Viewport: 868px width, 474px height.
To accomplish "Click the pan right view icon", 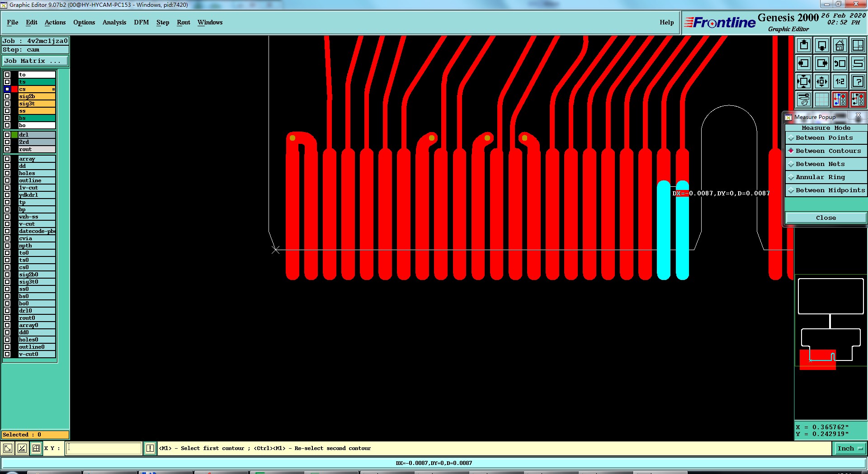I will tap(822, 63).
